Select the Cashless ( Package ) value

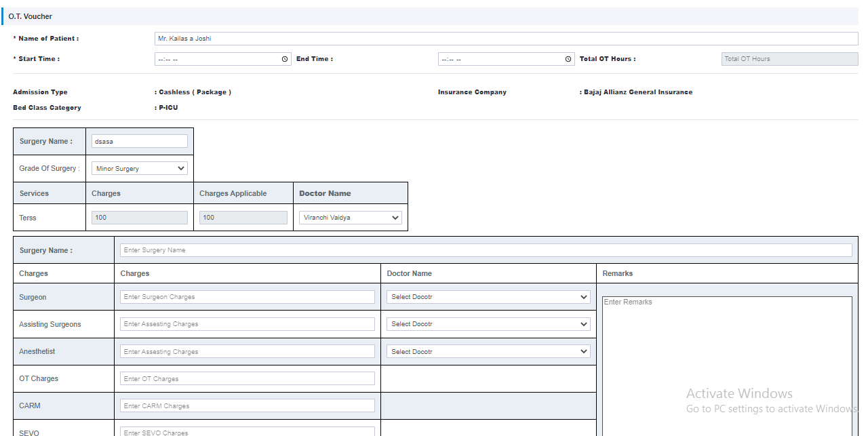pos(195,92)
